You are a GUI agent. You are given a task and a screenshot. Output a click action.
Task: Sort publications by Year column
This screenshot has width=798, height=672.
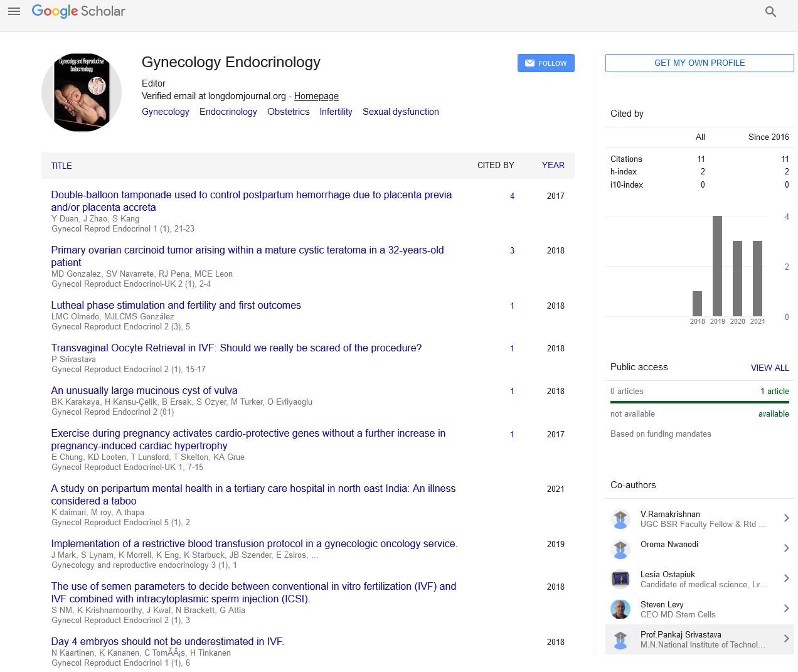553,165
